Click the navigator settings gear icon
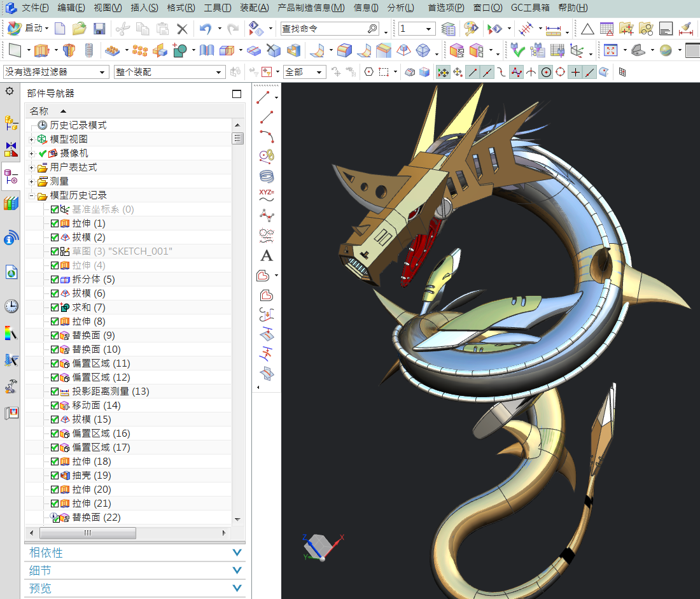700x599 pixels. 10,91
